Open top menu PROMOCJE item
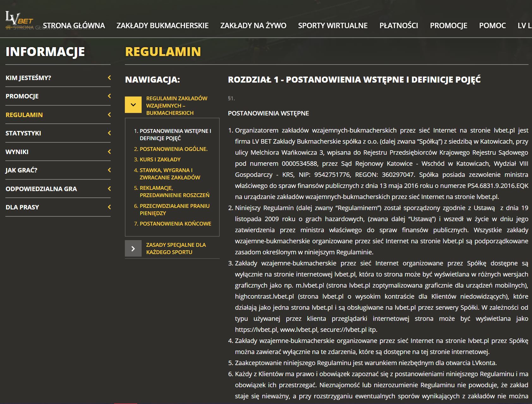The height and width of the screenshot is (404, 532). pos(449,26)
